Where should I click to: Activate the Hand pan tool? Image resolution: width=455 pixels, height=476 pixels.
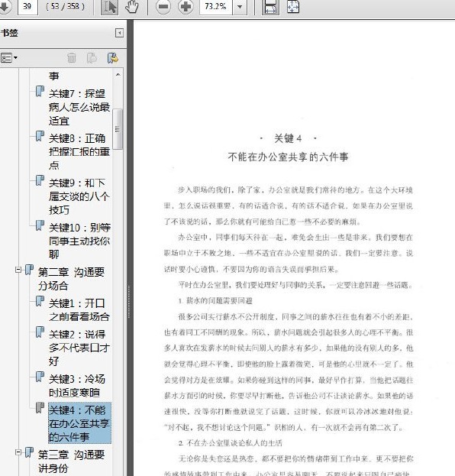point(132,7)
